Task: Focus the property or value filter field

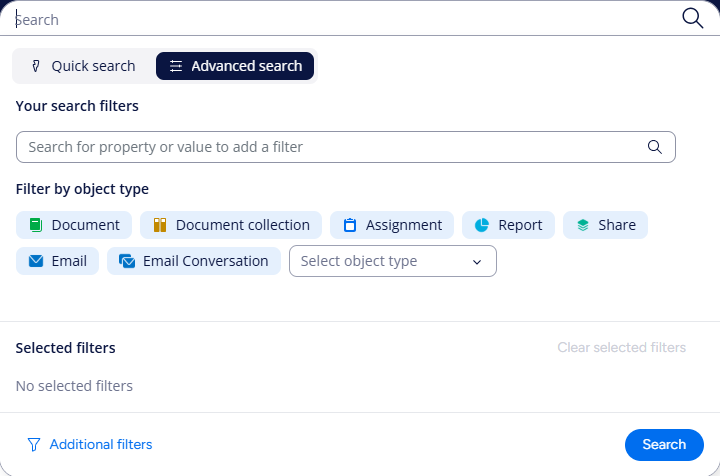Action: pos(330,147)
